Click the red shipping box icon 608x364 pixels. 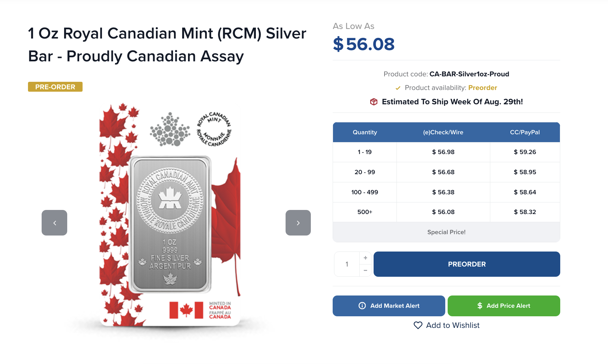pyautogui.click(x=374, y=102)
